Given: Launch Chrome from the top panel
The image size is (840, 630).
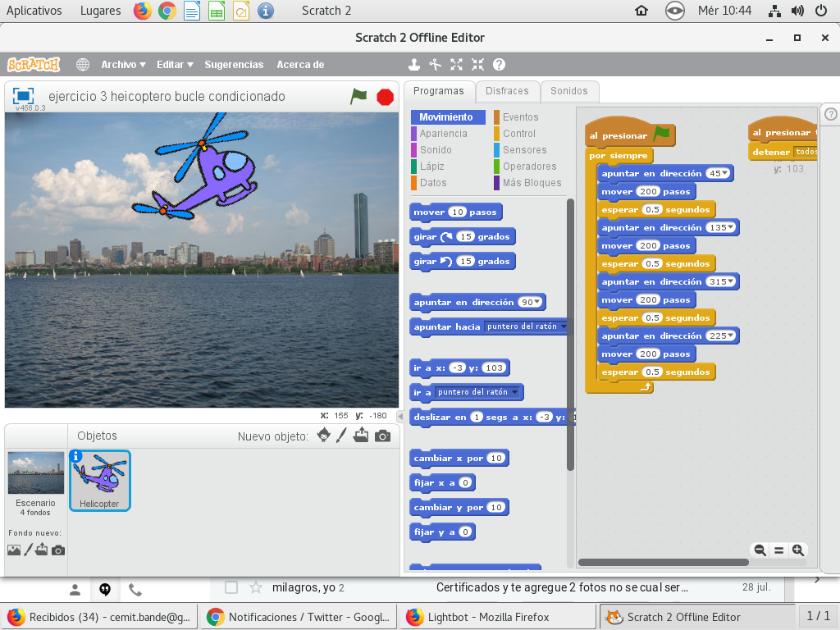Looking at the screenshot, I should tap(167, 11).
